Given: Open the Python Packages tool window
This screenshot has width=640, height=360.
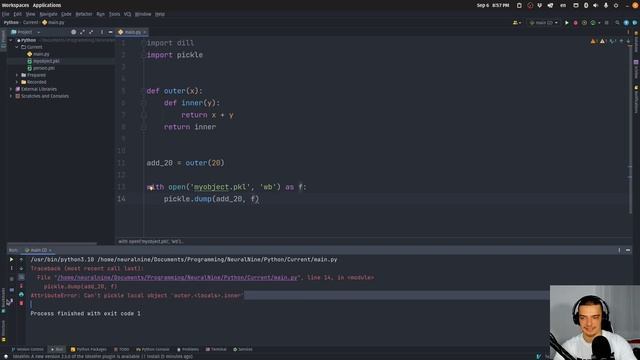Looking at the screenshot, I should pos(89,349).
